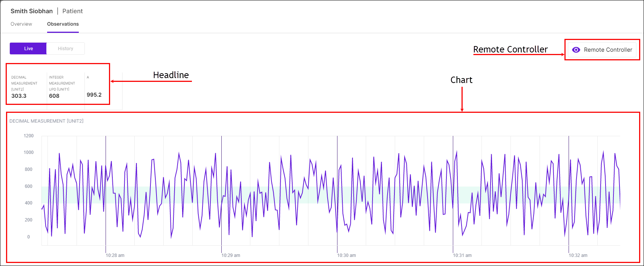Viewport: 644px width, 266px height.
Task: Click the 1200 y-axis label
Action: coord(29,136)
